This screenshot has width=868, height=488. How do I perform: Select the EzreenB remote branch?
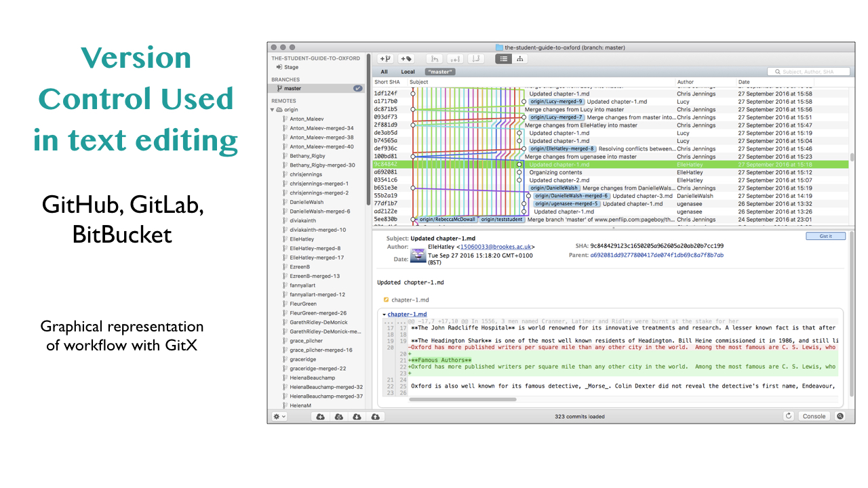click(x=300, y=267)
